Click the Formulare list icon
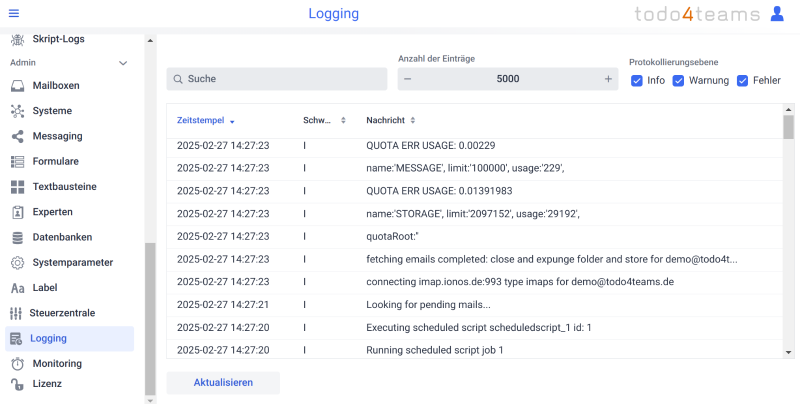This screenshot has height=404, width=800. click(17, 161)
